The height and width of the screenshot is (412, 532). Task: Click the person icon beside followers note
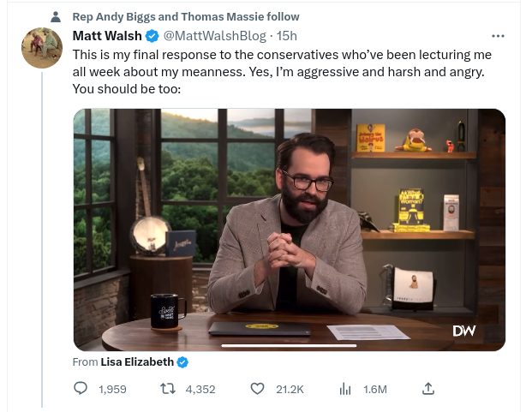click(56, 16)
